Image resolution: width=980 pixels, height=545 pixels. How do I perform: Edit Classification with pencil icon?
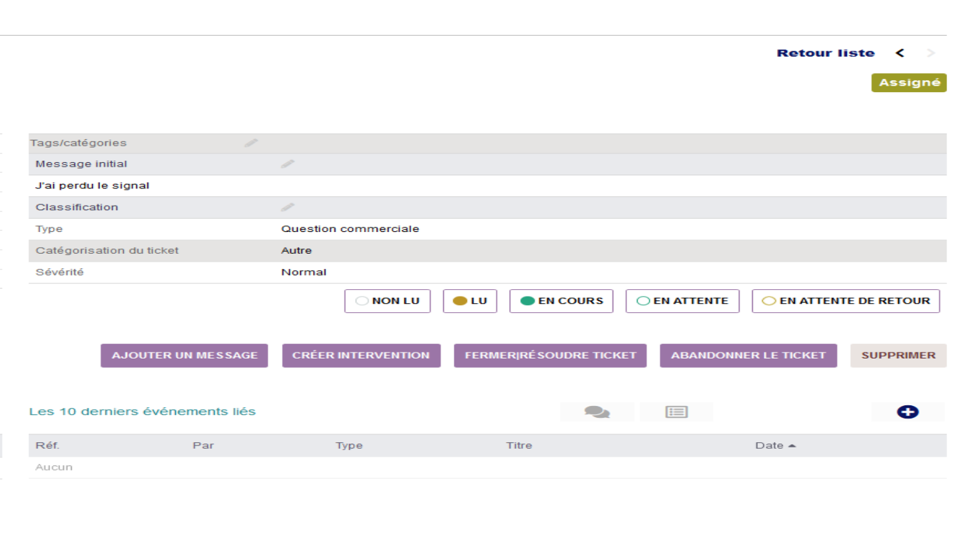point(288,207)
